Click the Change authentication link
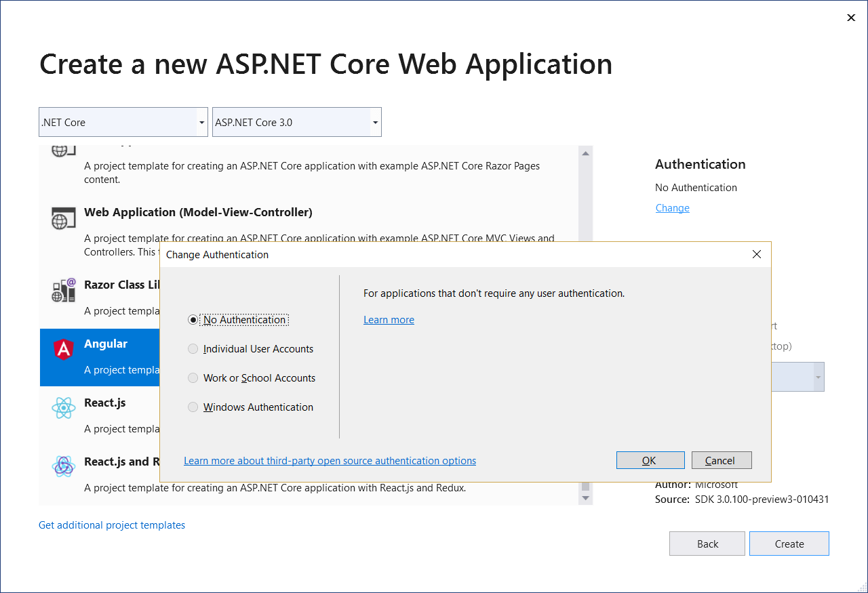The width and height of the screenshot is (868, 593). (672, 207)
